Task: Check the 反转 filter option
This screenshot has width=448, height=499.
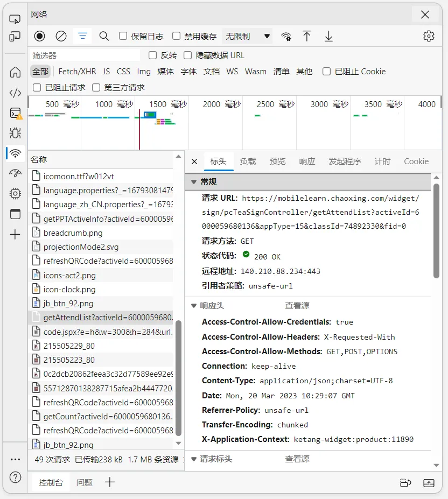Action: click(x=152, y=55)
